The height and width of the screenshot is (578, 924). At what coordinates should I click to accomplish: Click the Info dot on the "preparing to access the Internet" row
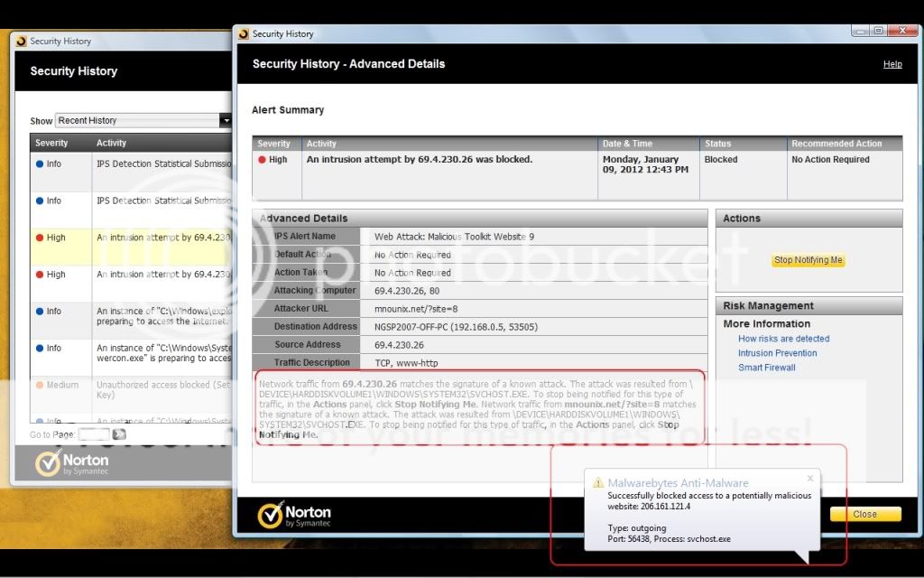(x=40, y=312)
